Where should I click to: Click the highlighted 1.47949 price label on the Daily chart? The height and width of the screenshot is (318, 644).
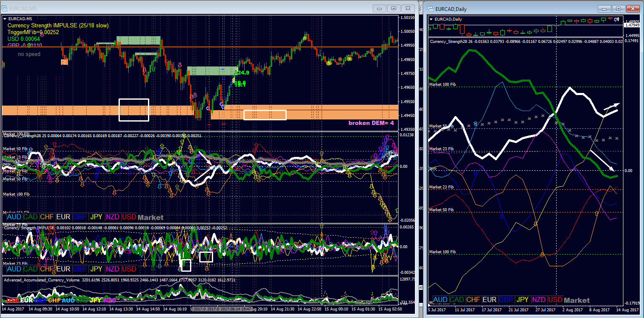[633, 25]
